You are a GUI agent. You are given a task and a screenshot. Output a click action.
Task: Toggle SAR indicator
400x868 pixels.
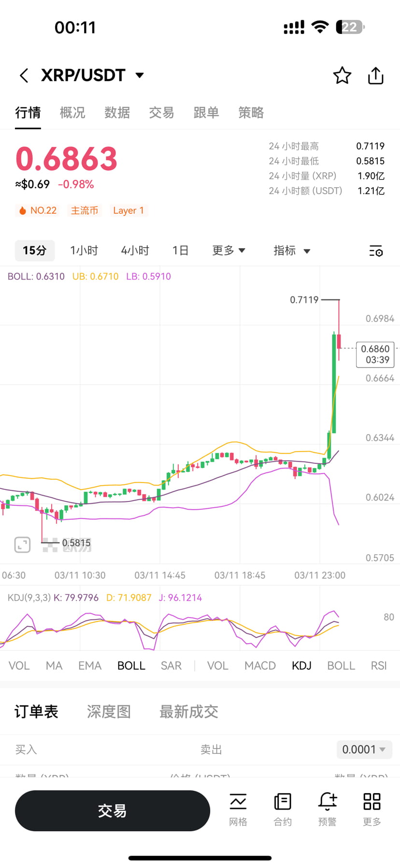[x=171, y=666]
